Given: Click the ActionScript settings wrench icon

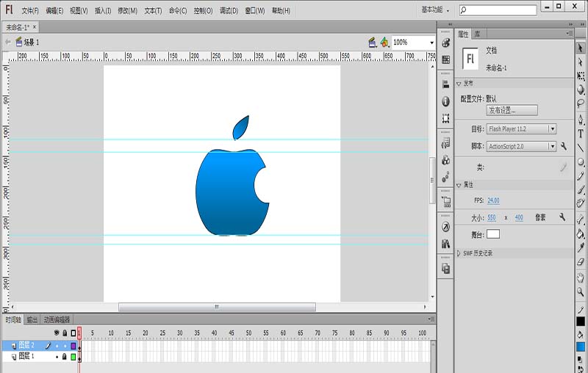Looking at the screenshot, I should point(563,146).
